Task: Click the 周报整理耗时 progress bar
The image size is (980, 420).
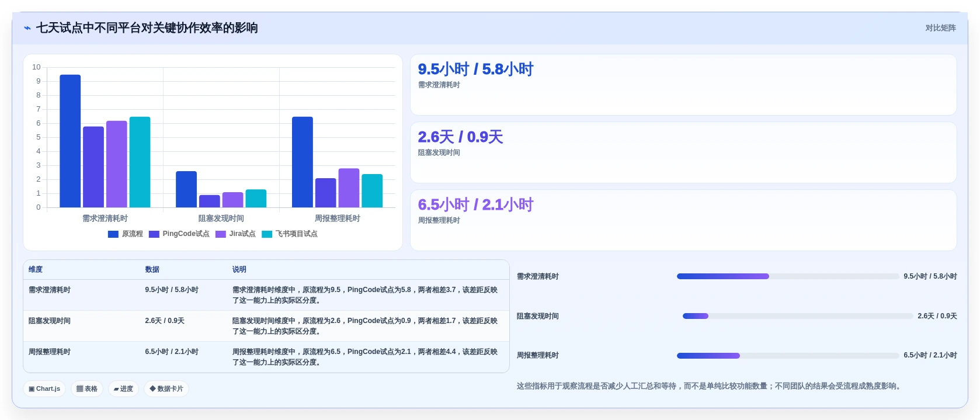Action: point(788,356)
